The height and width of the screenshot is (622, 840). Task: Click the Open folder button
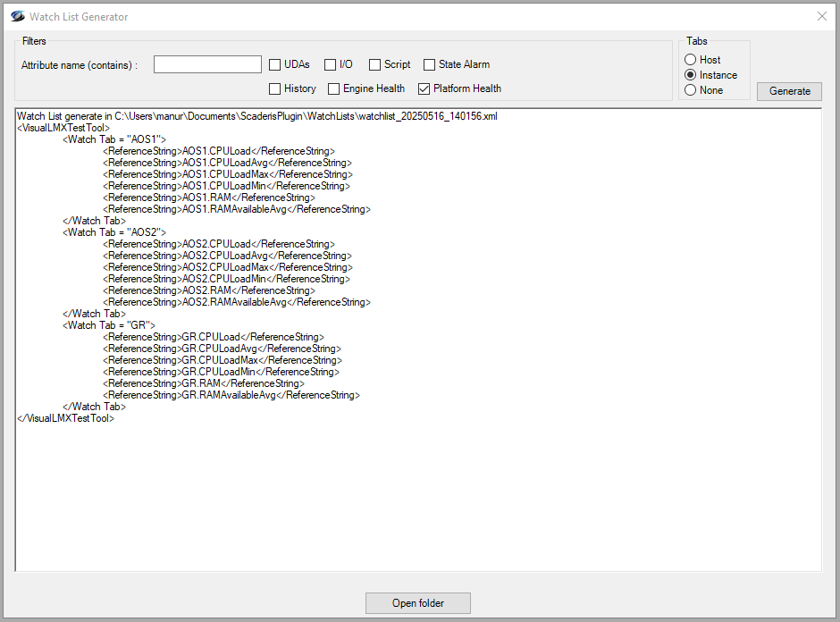point(417,603)
